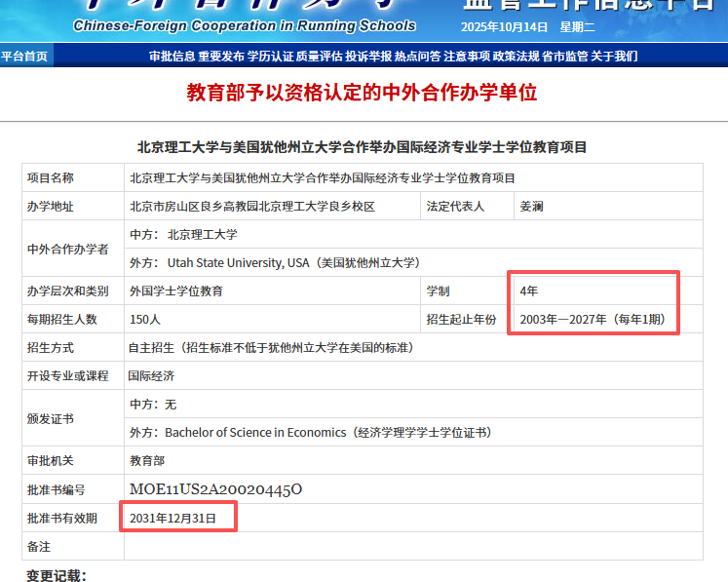Click the date 2025年10月14日 in the header
This screenshot has width=728, height=582.
point(523,25)
